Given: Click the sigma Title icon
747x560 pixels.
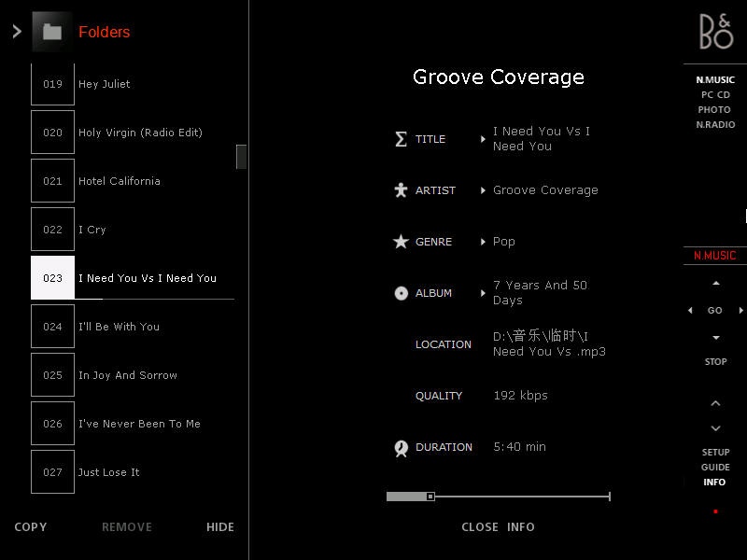Looking at the screenshot, I should click(x=401, y=139).
